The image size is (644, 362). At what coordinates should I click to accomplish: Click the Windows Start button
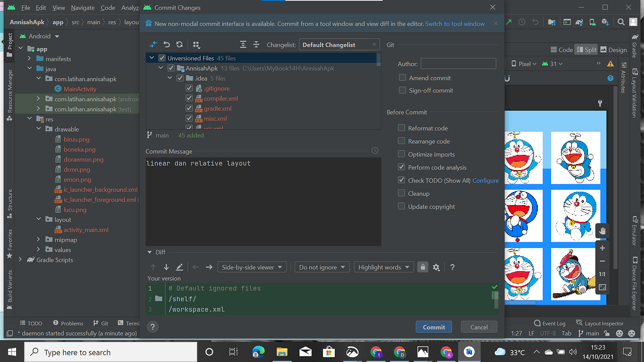(12, 352)
